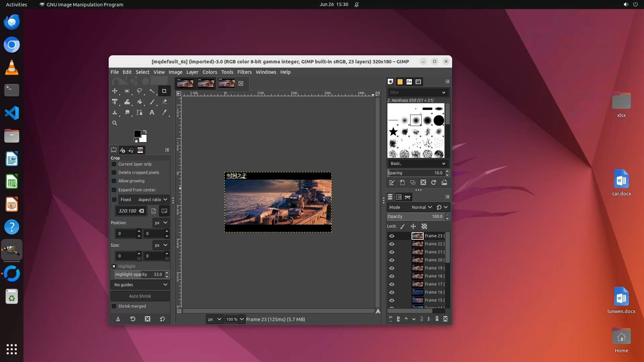Select the Free Select lasso tool
This screenshot has width=644, height=362.
coord(140,91)
